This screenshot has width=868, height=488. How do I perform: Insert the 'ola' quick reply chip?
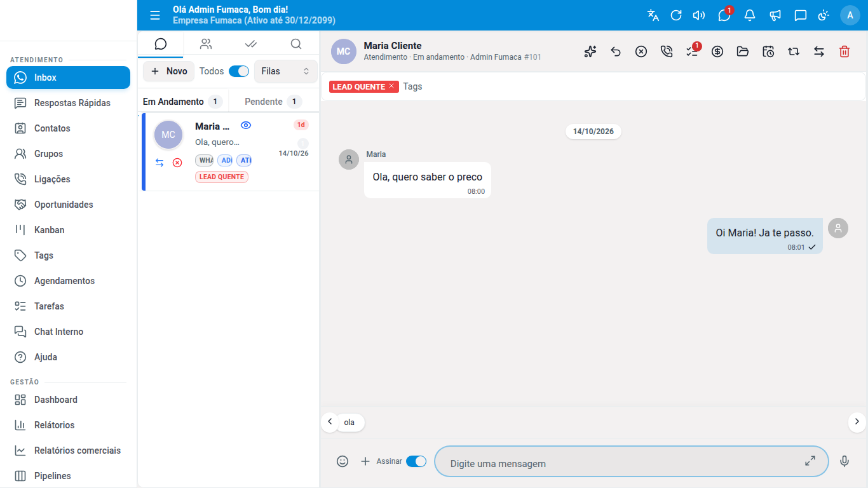click(349, 422)
